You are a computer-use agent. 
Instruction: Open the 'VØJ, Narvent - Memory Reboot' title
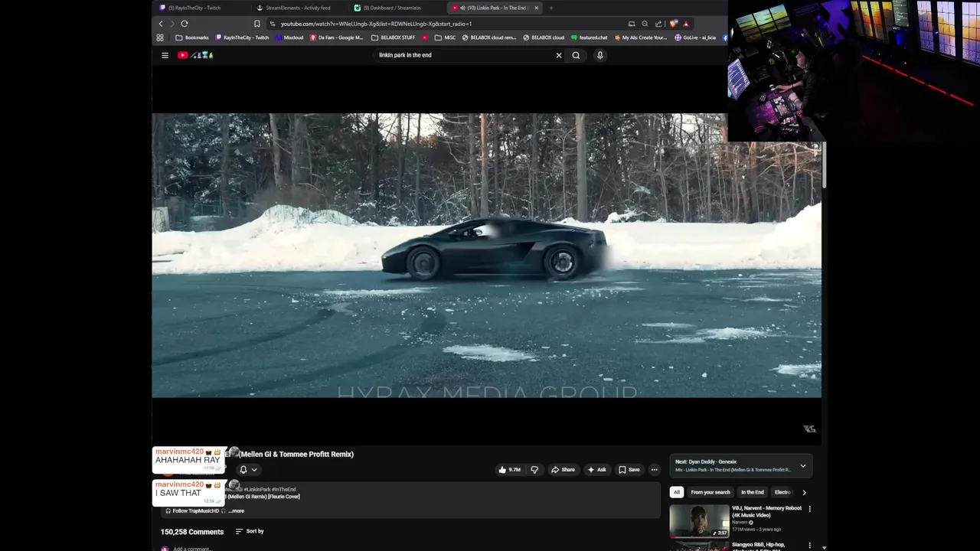(766, 511)
